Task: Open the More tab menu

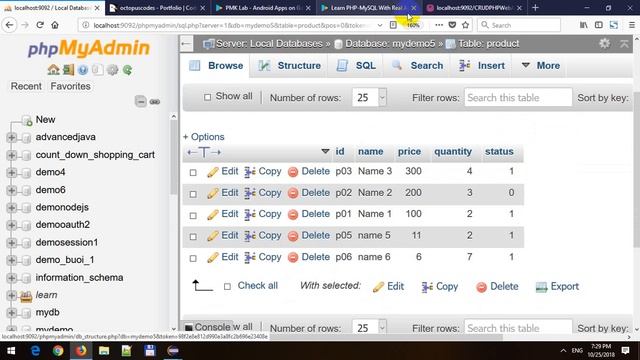Action: 540,66
